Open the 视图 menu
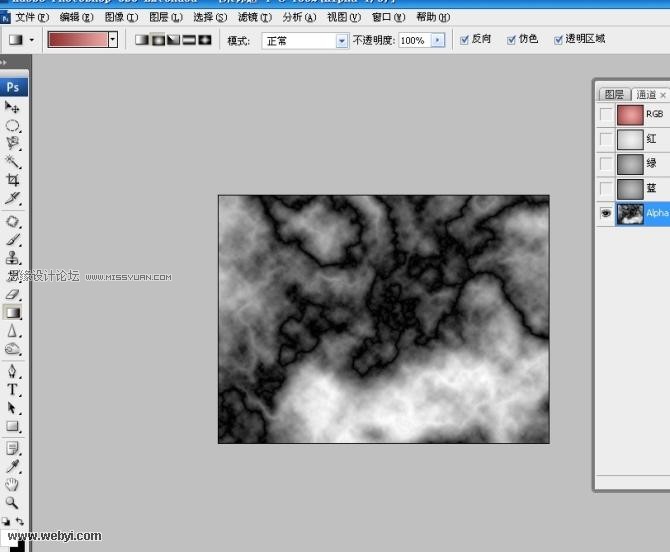 click(x=344, y=17)
